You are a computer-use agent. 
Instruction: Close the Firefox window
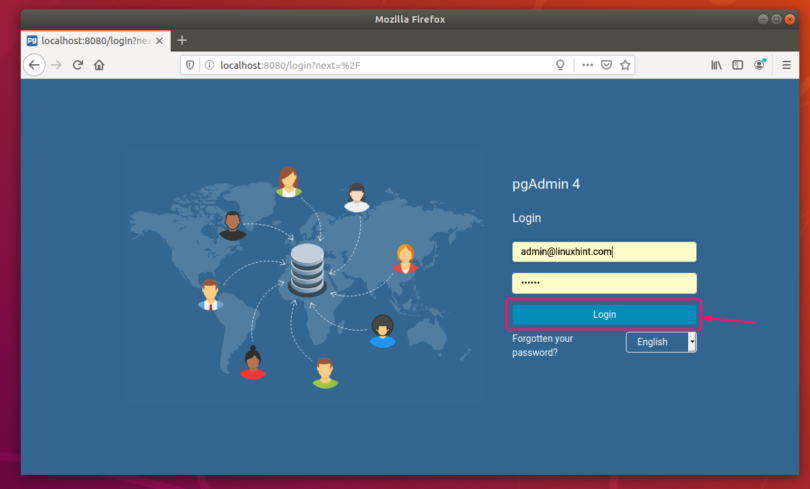(789, 19)
